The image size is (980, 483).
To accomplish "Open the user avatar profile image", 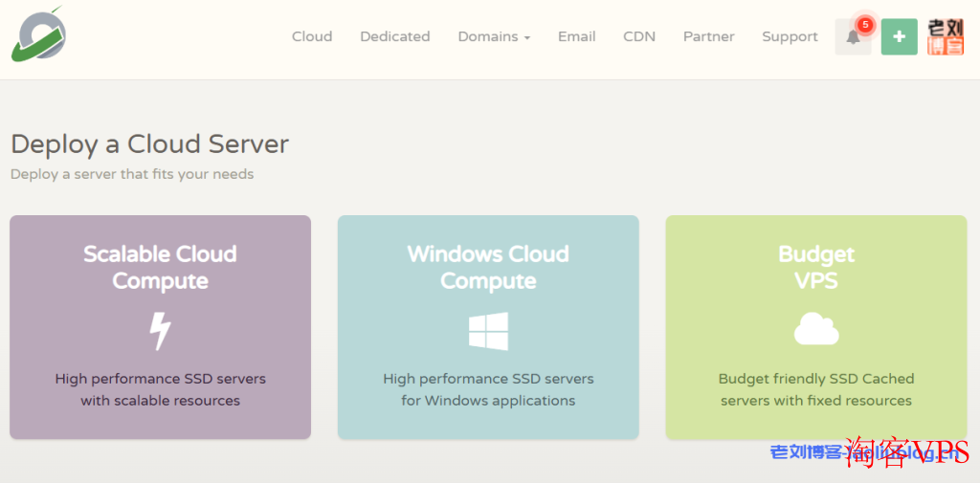I will click(946, 37).
